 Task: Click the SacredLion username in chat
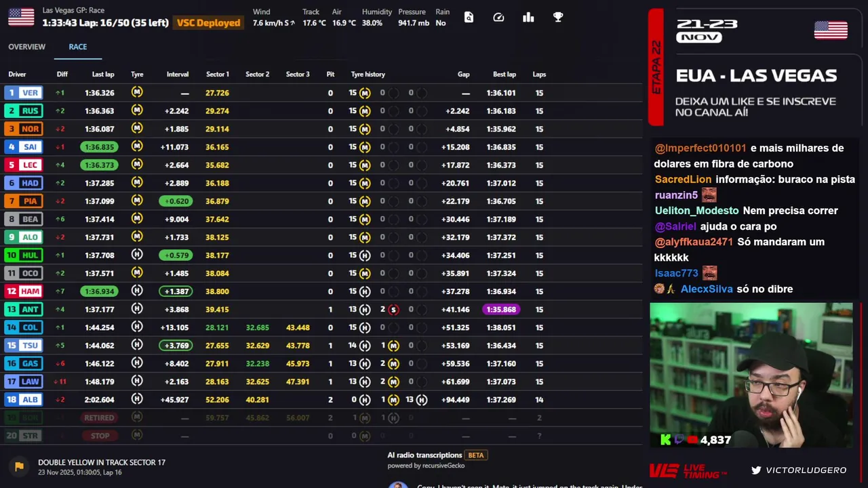(683, 180)
